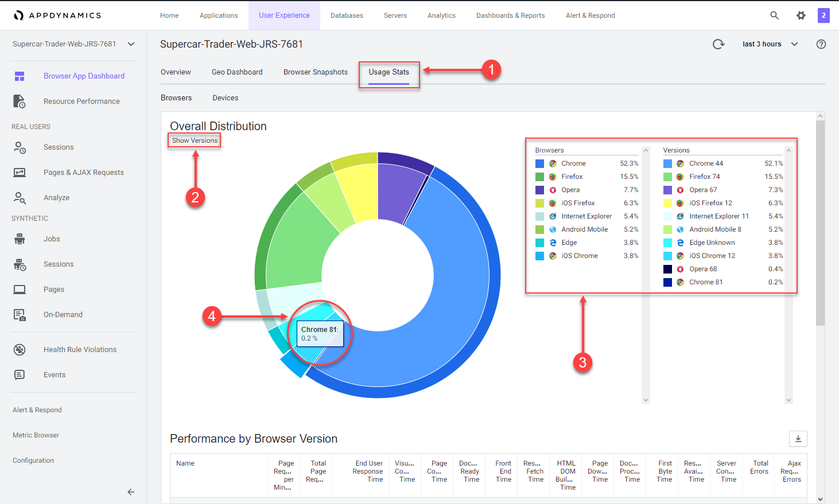Click the Android Mobile 8 row in Versions
Image resolution: width=839 pixels, height=504 pixels.
click(x=723, y=229)
